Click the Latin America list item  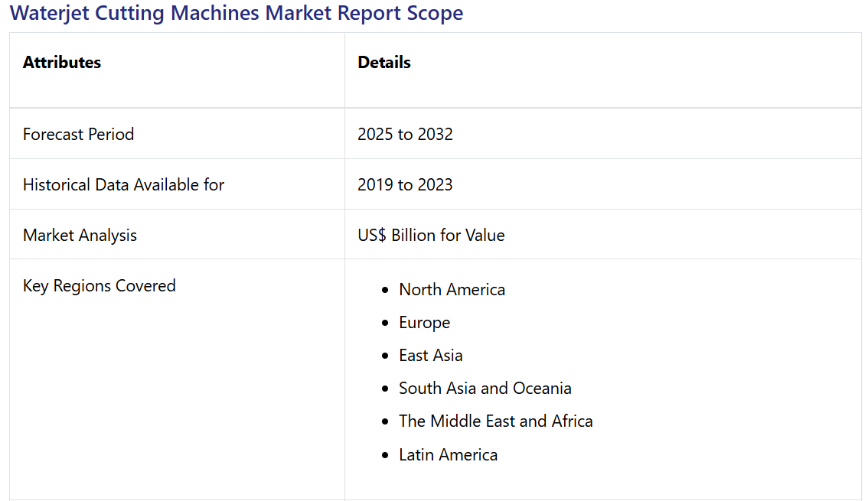pyautogui.click(x=448, y=455)
